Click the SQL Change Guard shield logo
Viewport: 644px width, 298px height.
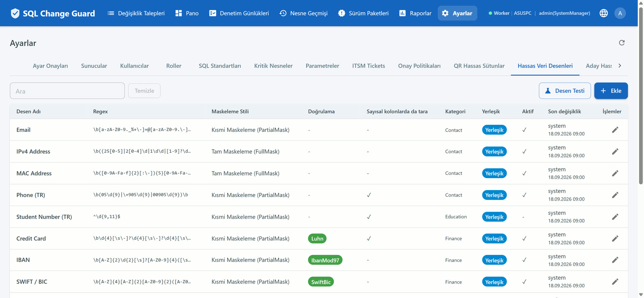click(15, 13)
